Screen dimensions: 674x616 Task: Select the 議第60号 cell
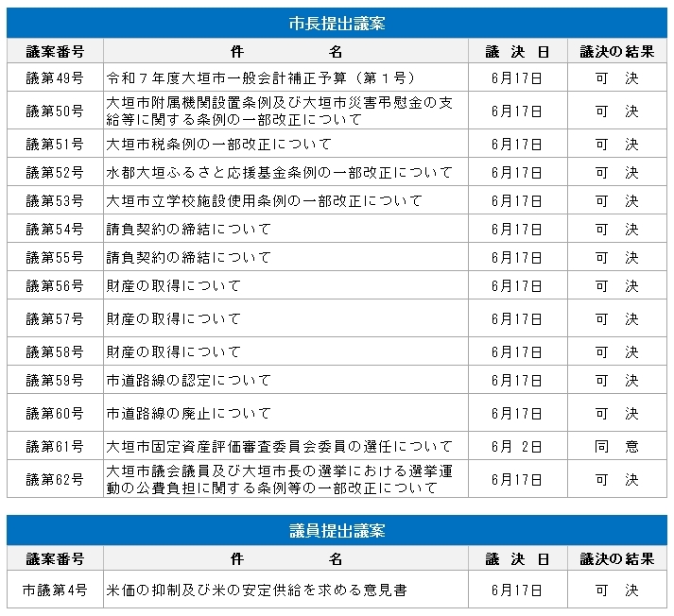click(55, 413)
